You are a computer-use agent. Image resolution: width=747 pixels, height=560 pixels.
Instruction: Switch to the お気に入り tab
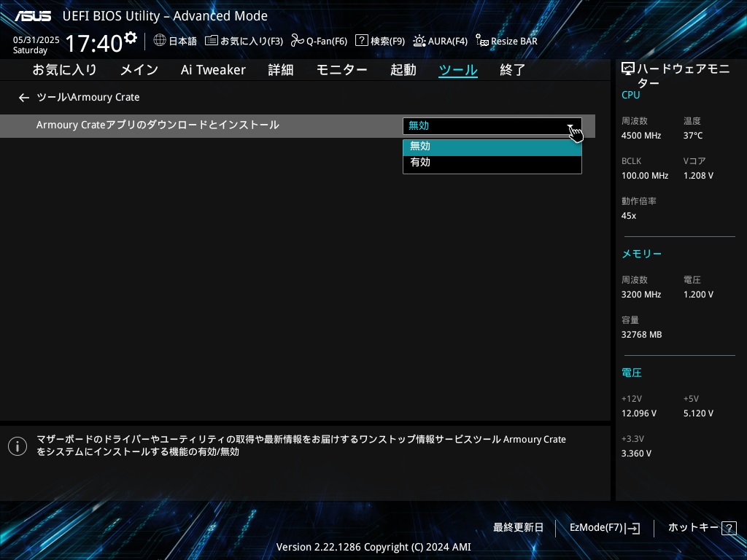point(64,70)
